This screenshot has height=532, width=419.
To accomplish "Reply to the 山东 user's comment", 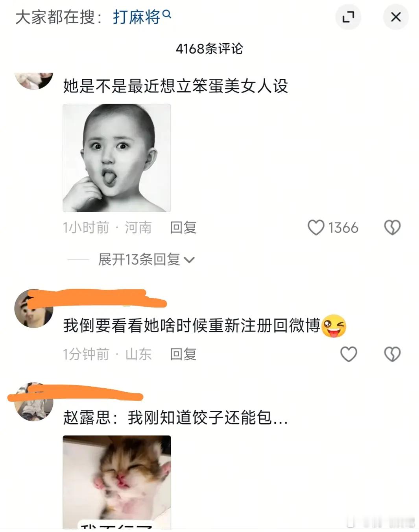I will click(x=183, y=354).
